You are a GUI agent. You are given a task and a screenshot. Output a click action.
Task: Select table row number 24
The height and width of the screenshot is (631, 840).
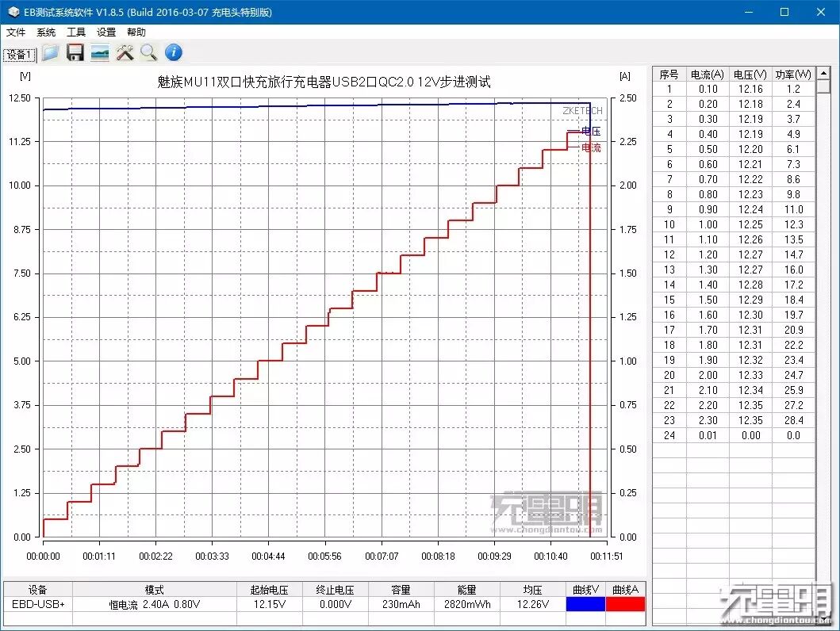point(669,435)
